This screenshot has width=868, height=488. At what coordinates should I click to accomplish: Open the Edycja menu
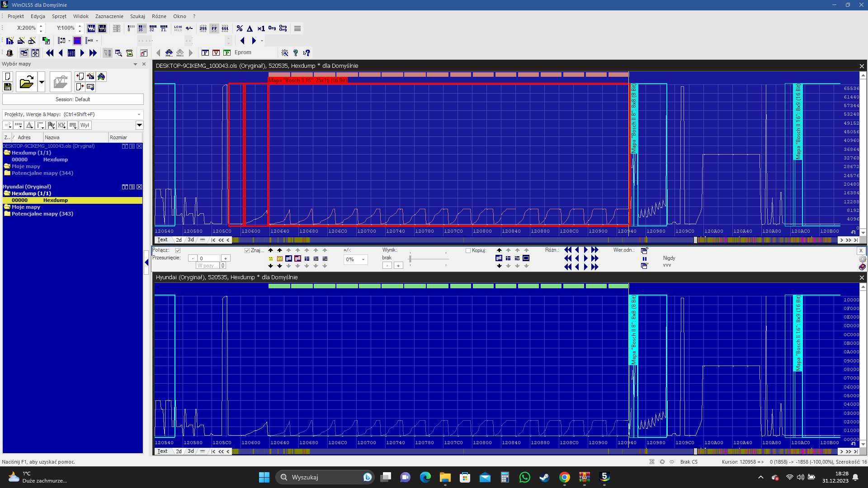point(38,16)
